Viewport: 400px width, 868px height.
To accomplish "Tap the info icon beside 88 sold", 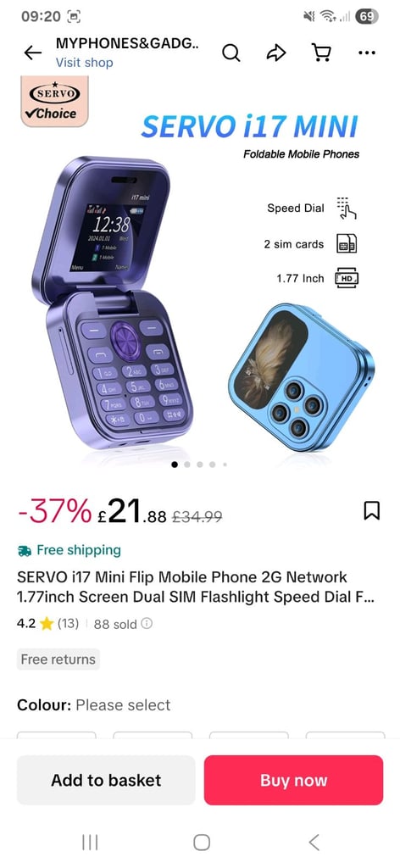I will tap(147, 624).
